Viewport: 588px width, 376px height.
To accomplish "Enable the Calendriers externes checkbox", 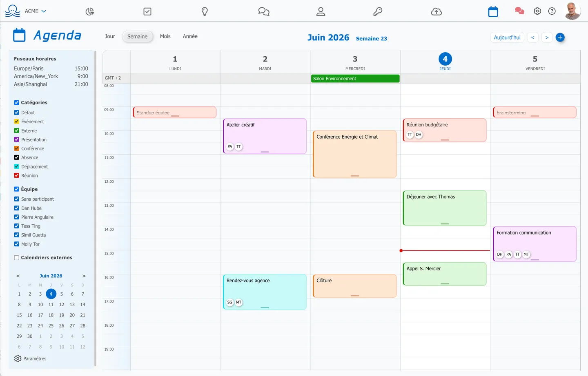I will click(x=17, y=257).
